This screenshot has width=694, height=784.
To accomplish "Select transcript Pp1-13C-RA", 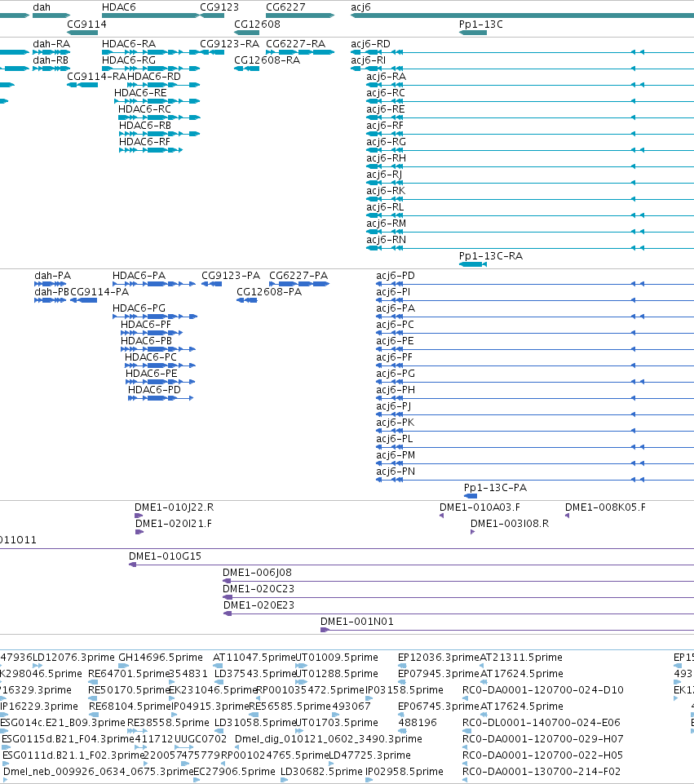I will pyautogui.click(x=491, y=256).
